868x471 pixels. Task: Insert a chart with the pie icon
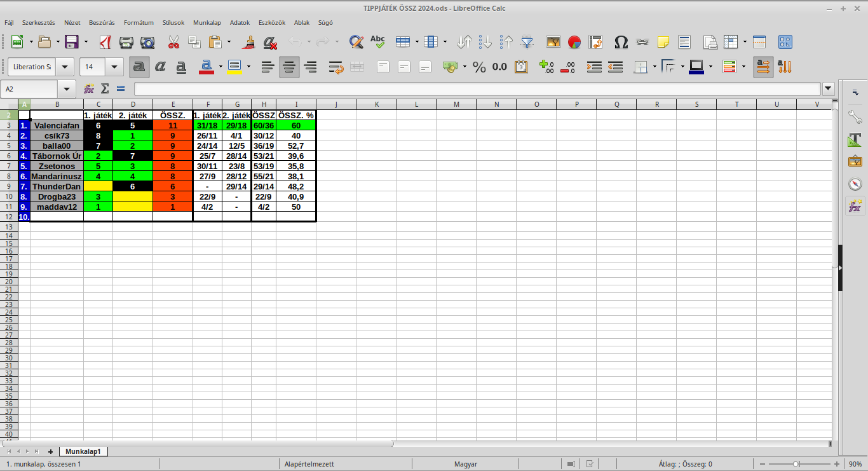tap(574, 42)
